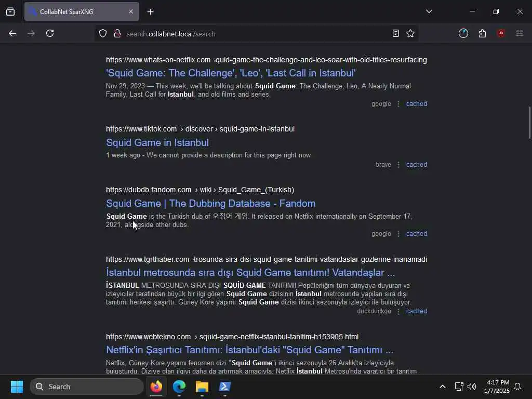Screen dimensions: 532x399
Task: Open options dots beside duckduckgo engine
Action: tap(398, 311)
